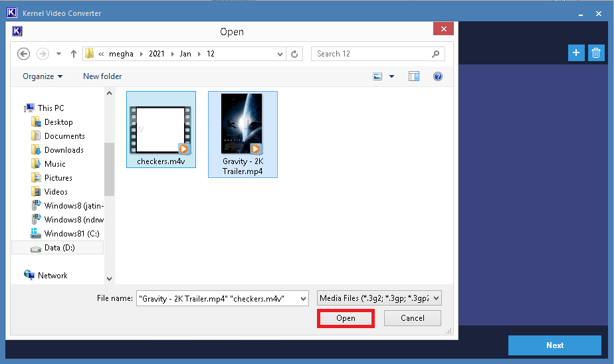Click the double chevron at path start
Viewport: 614px width, 364px height.
click(101, 54)
